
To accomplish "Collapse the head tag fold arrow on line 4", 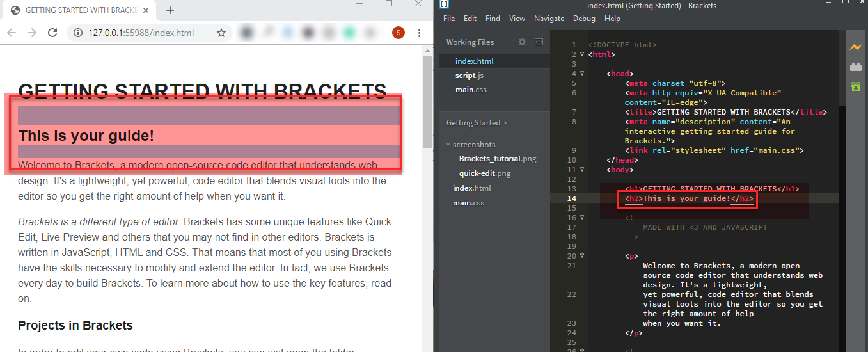I will [581, 74].
